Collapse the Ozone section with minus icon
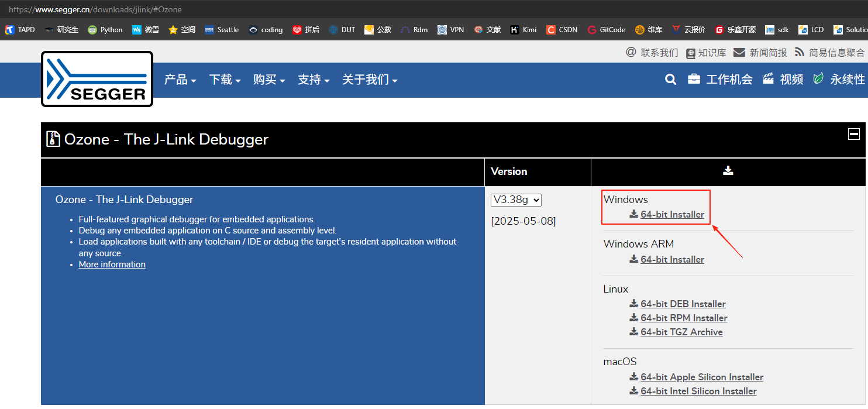 tap(854, 134)
